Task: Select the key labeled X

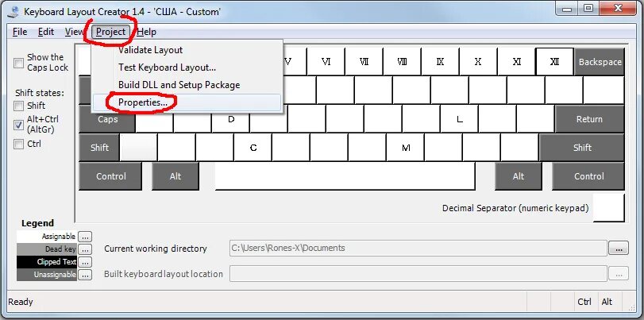Action: tap(478, 62)
